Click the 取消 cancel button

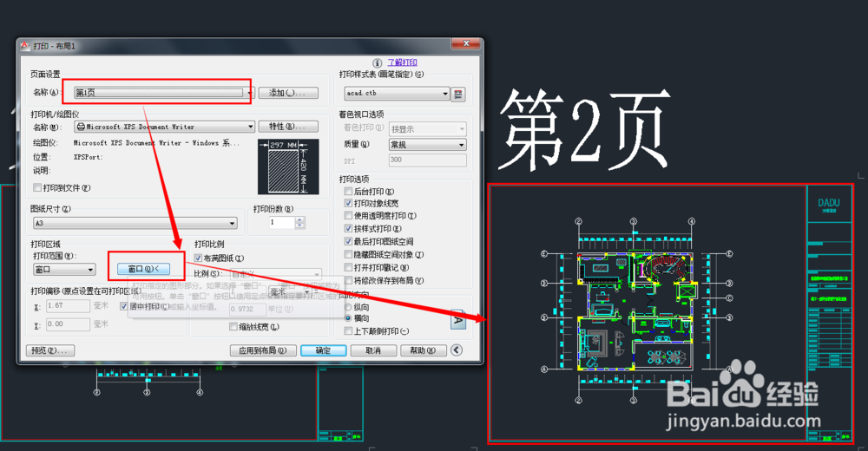pos(373,351)
